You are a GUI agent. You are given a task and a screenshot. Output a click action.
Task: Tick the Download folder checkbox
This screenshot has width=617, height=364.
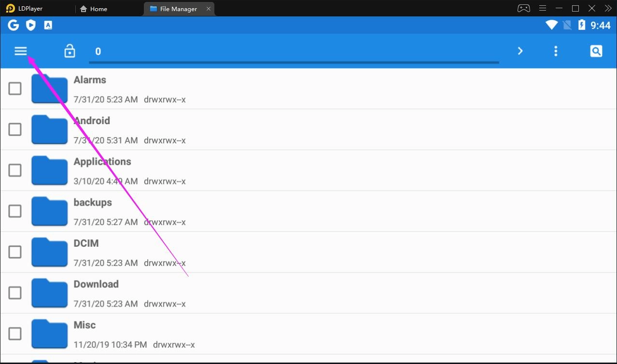[15, 293]
